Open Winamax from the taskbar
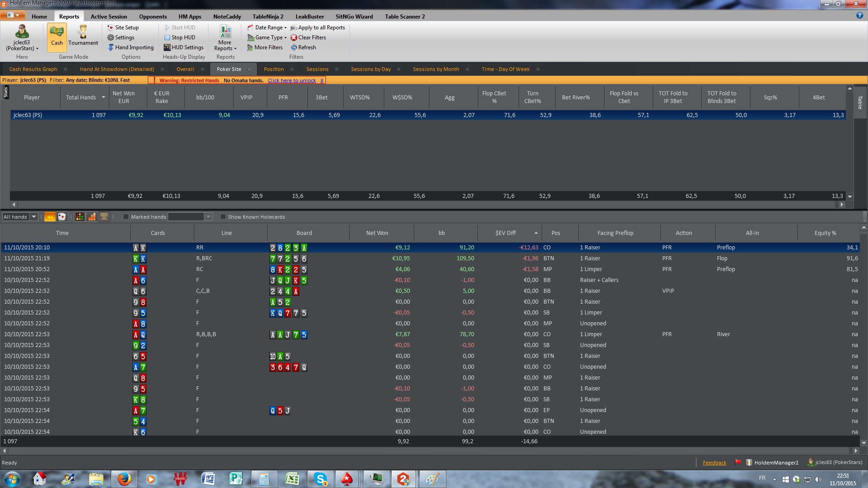This screenshot has width=868, height=488. pyautogui.click(x=180, y=479)
